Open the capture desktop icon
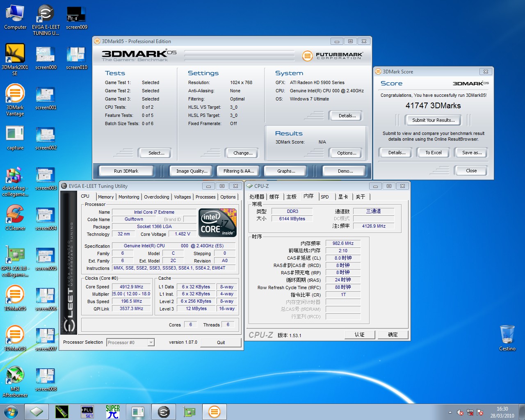This screenshot has width=525, height=420. point(15,138)
